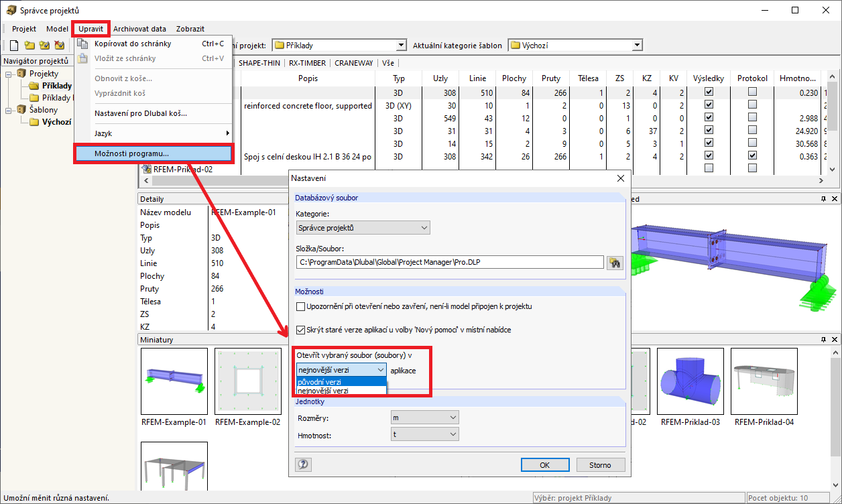Cancel the dialog via Storno
The height and width of the screenshot is (504, 842).
click(602, 464)
